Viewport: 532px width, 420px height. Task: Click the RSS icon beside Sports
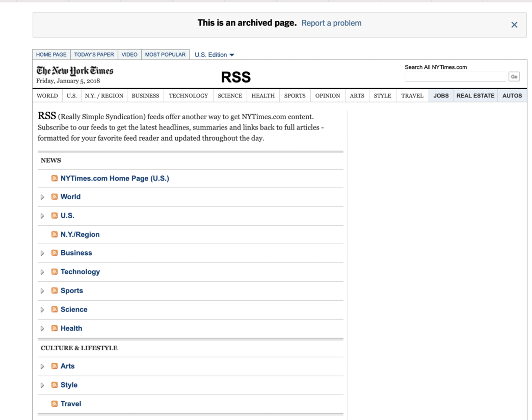pyautogui.click(x=55, y=291)
